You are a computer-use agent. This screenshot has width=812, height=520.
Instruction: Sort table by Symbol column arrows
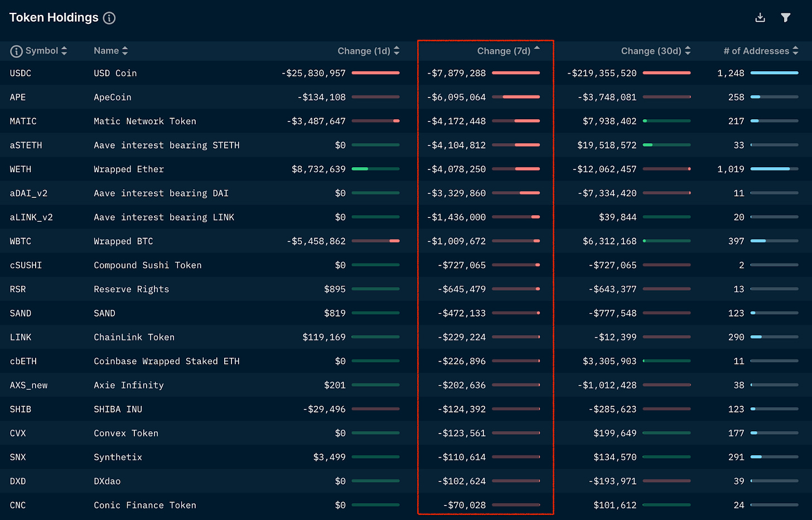pos(64,51)
